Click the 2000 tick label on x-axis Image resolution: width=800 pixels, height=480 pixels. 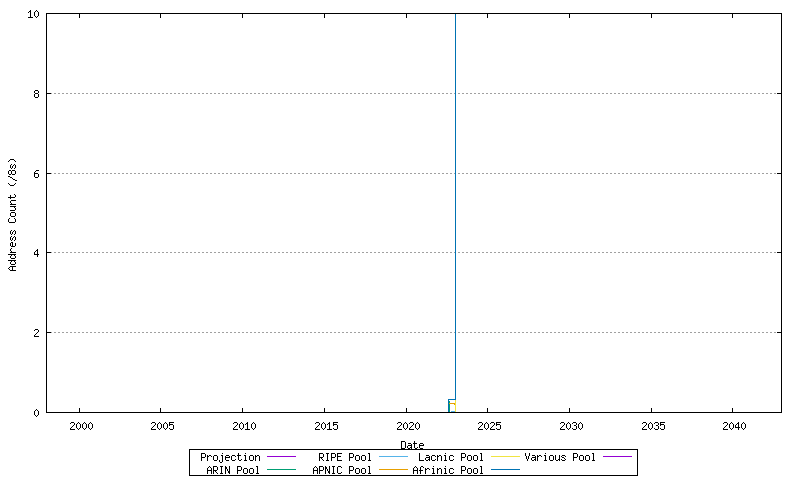pos(80,426)
